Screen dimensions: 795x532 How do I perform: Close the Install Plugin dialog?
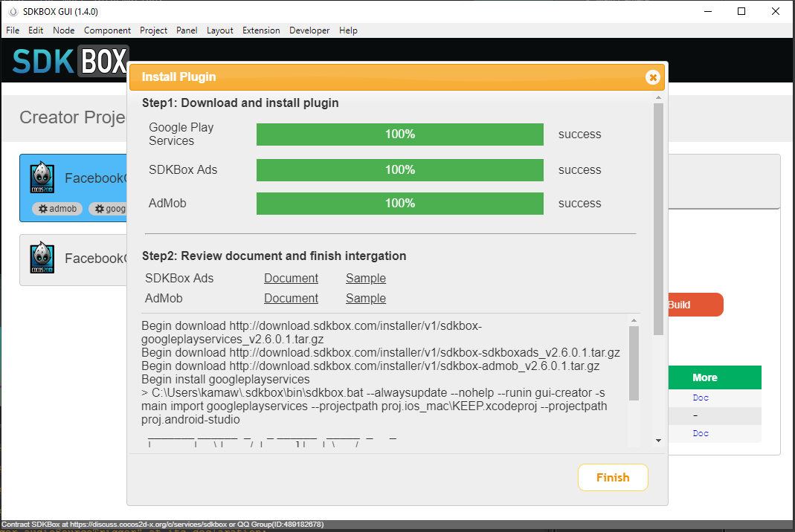[x=652, y=77]
